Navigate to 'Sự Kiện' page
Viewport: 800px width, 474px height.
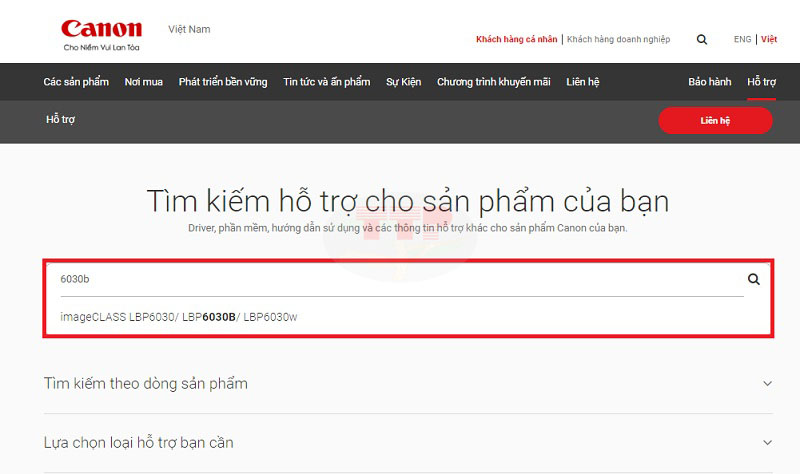(403, 82)
